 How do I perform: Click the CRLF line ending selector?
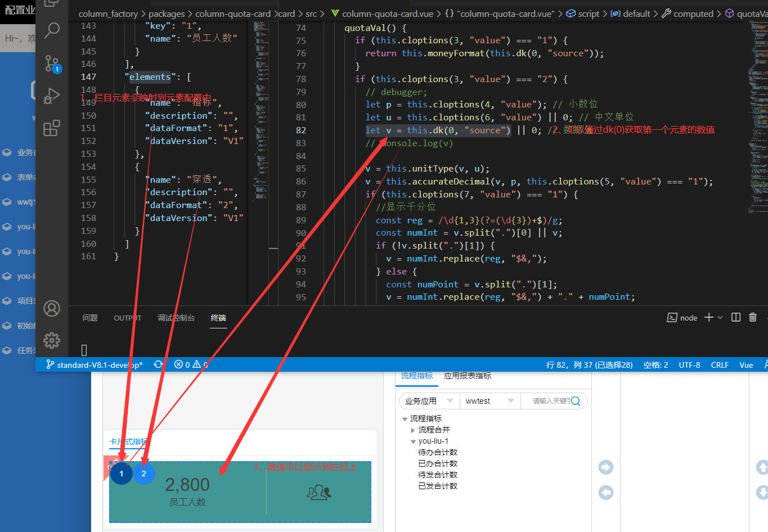tap(720, 364)
